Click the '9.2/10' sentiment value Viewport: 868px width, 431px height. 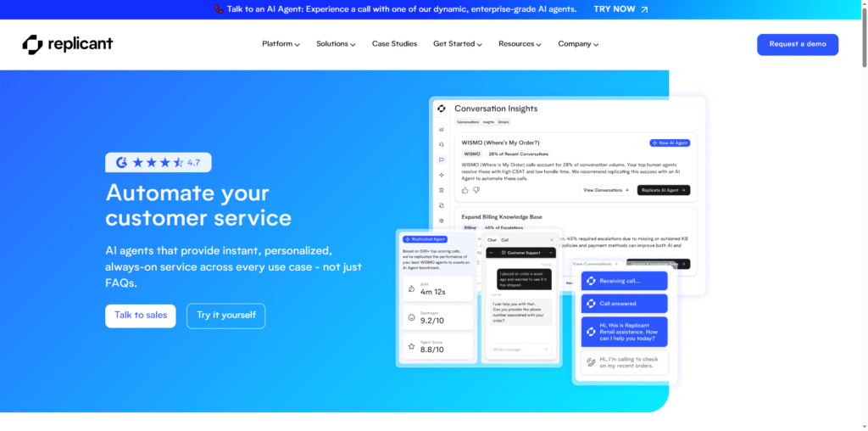point(432,320)
